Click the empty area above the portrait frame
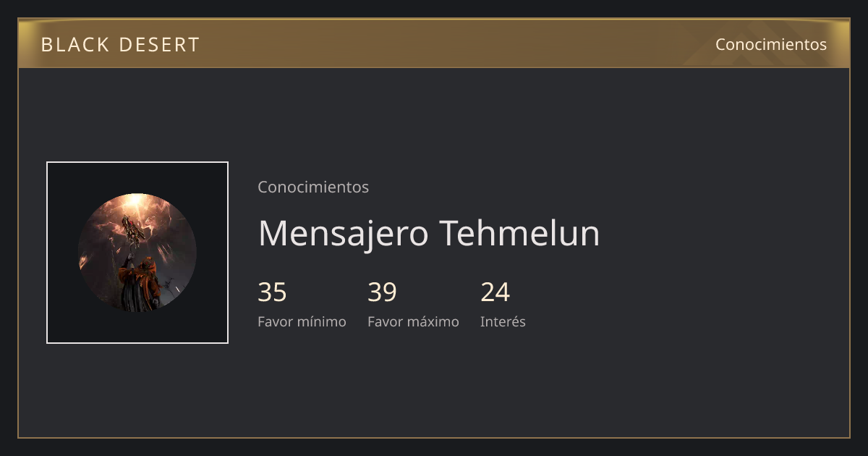 [137, 114]
